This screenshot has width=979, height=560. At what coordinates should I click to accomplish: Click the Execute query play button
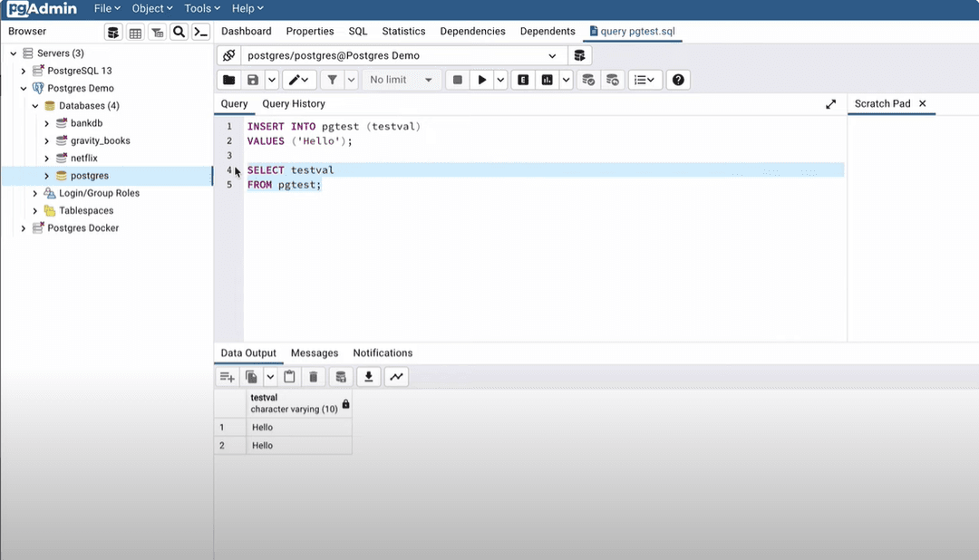482,80
